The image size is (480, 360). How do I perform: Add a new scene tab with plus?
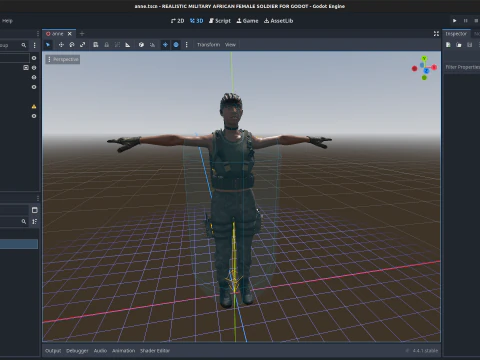pos(82,34)
